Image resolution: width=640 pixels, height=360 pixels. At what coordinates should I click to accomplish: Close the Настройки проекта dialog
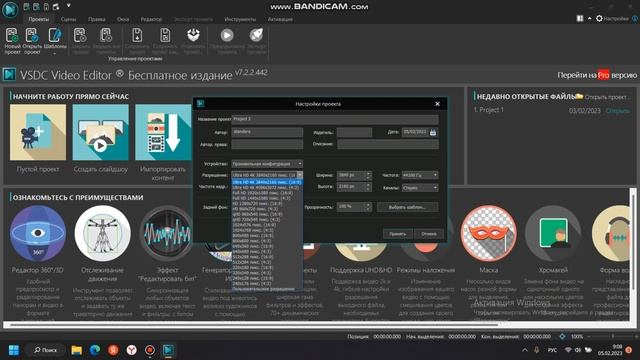pyautogui.click(x=438, y=104)
